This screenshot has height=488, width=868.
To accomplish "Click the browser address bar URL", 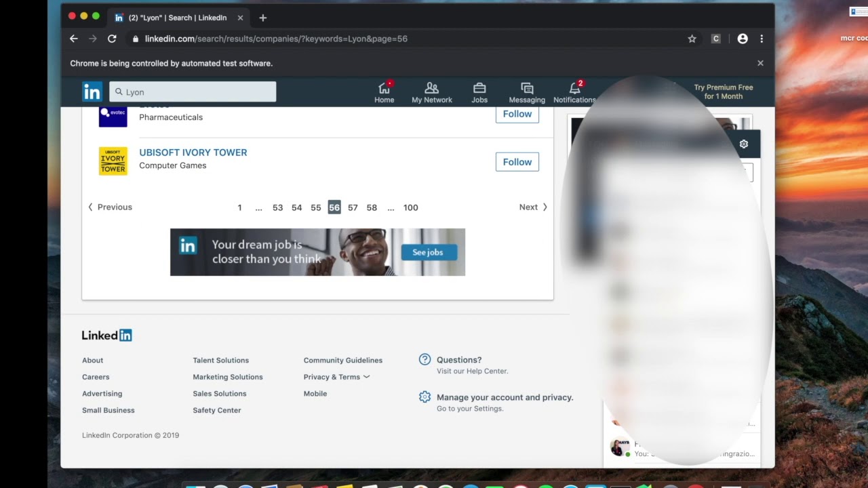I will (x=276, y=39).
